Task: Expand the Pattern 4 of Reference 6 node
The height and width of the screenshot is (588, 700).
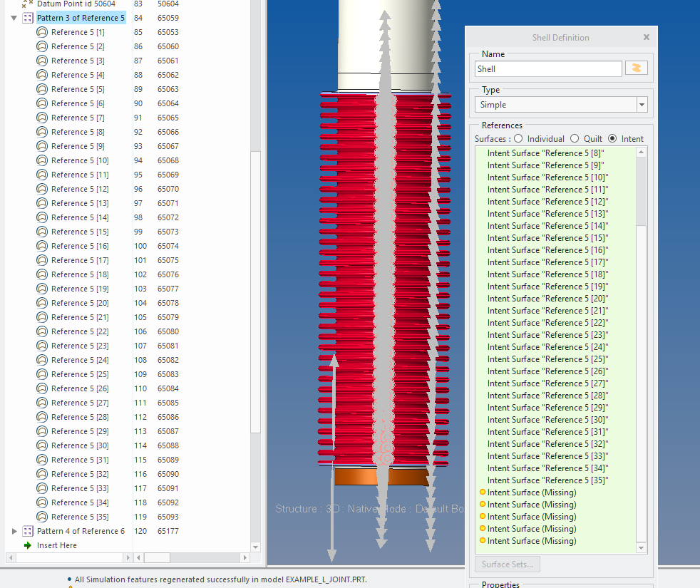Action: (x=14, y=531)
